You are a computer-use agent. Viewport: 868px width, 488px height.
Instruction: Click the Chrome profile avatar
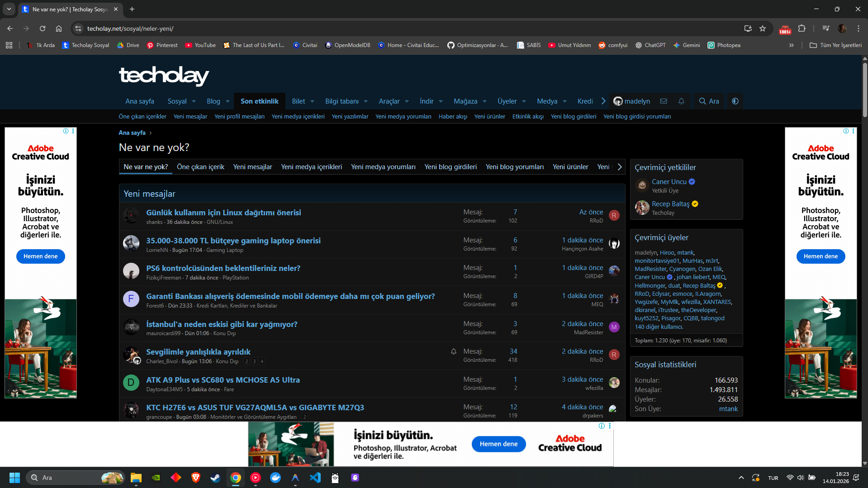click(x=842, y=28)
